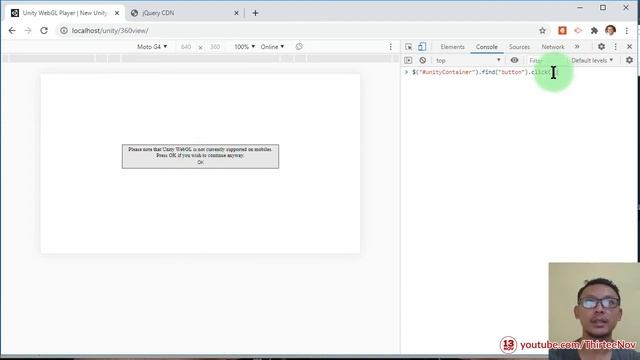This screenshot has height=360, width=640.
Task: Close the DevTools panel
Action: pyautogui.click(x=629, y=47)
